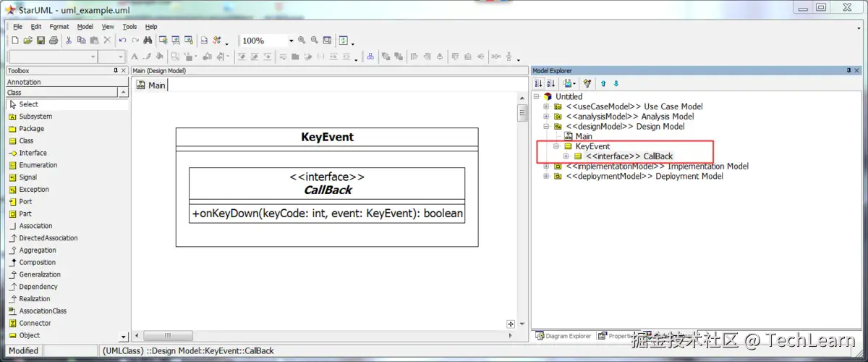Viewport: 868px width, 362px height.
Task: Expand the useCaseModel Use Case Model node
Action: (547, 106)
